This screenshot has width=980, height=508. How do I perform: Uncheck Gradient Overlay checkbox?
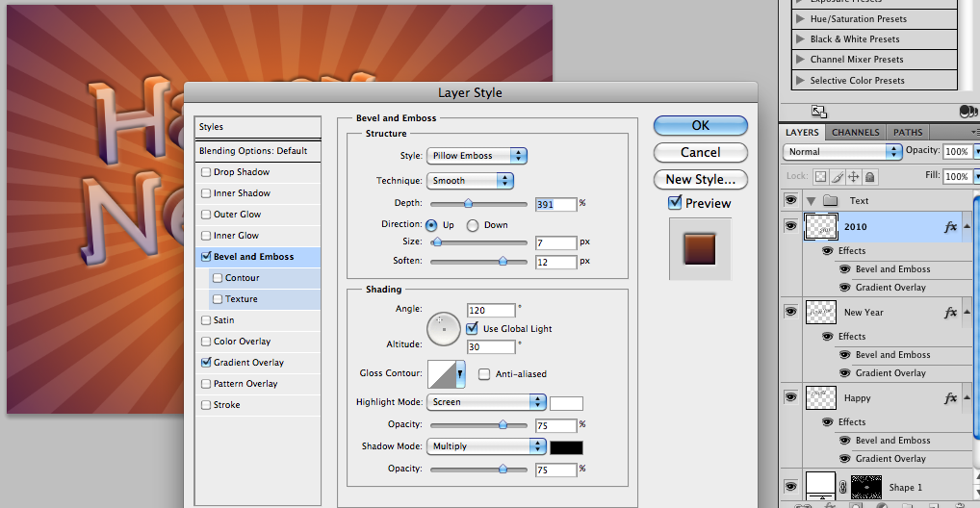click(206, 362)
